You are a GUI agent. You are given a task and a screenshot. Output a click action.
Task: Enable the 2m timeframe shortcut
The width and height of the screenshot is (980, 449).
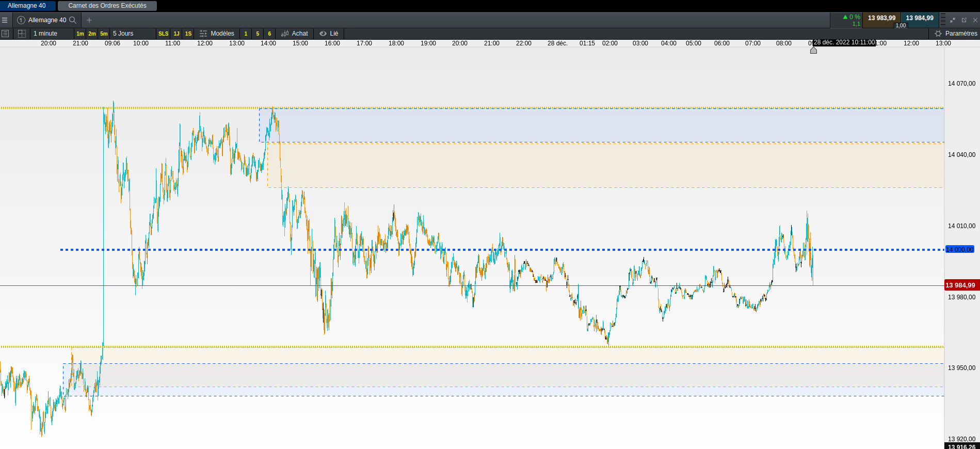click(x=92, y=34)
